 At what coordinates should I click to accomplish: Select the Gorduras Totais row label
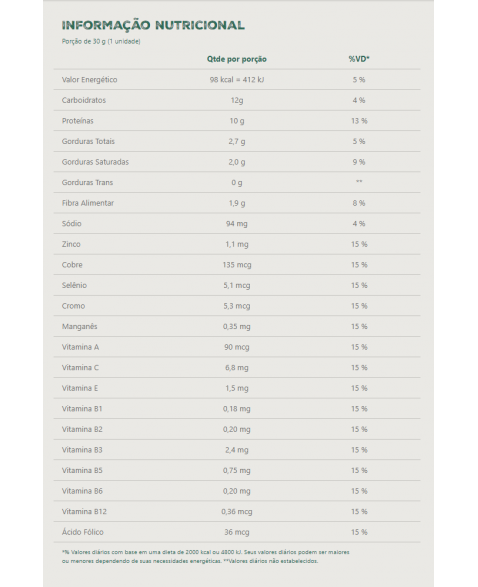(x=88, y=142)
